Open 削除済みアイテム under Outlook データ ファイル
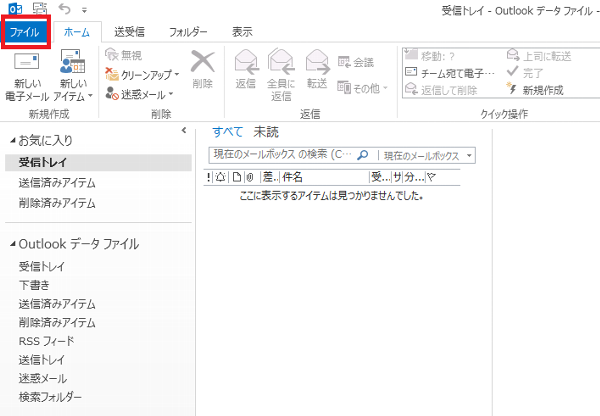This screenshot has height=416, width=600. [x=57, y=322]
